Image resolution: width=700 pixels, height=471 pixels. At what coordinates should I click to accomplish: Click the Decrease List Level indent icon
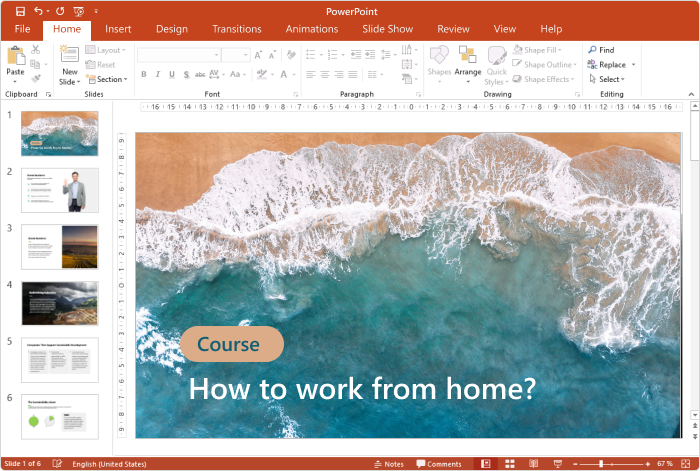click(356, 55)
